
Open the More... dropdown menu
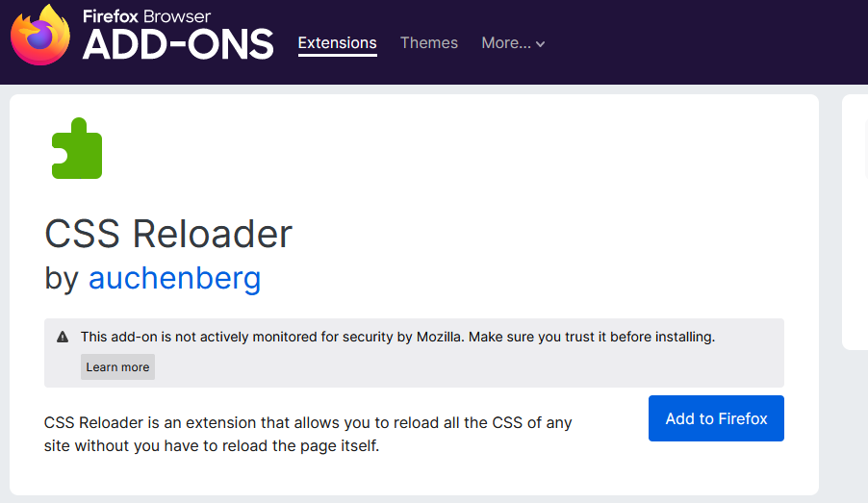pyautogui.click(x=513, y=43)
